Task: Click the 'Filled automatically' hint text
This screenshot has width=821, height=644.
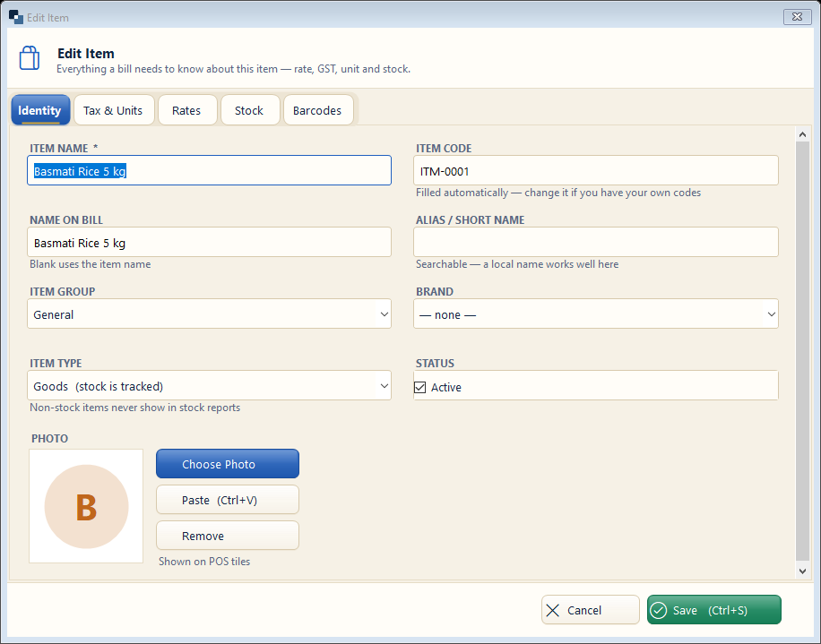Action: tap(558, 193)
